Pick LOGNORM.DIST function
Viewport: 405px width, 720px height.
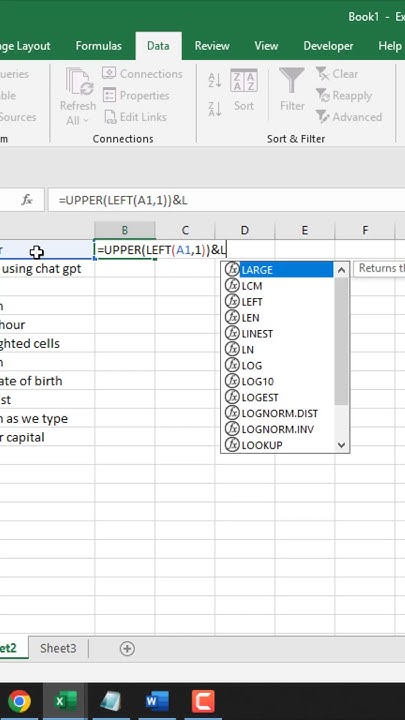click(279, 413)
